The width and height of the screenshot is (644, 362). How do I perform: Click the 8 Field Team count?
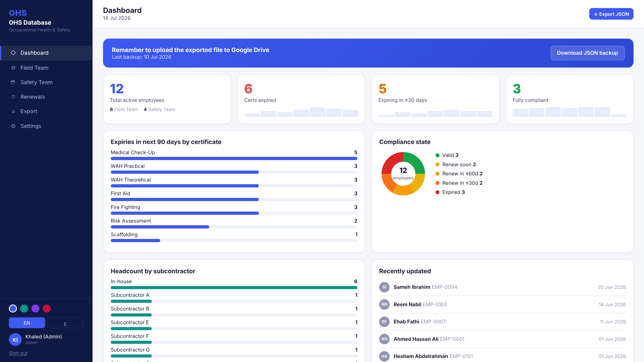pos(124,109)
